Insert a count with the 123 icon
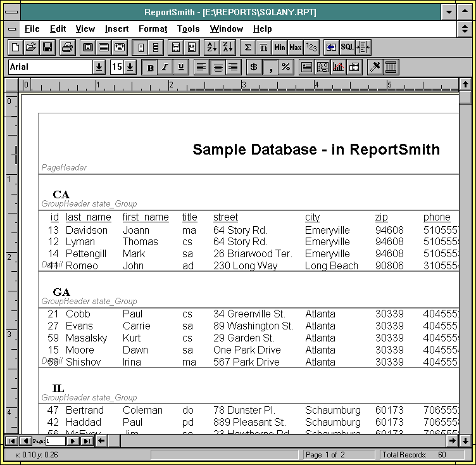 tap(311, 48)
